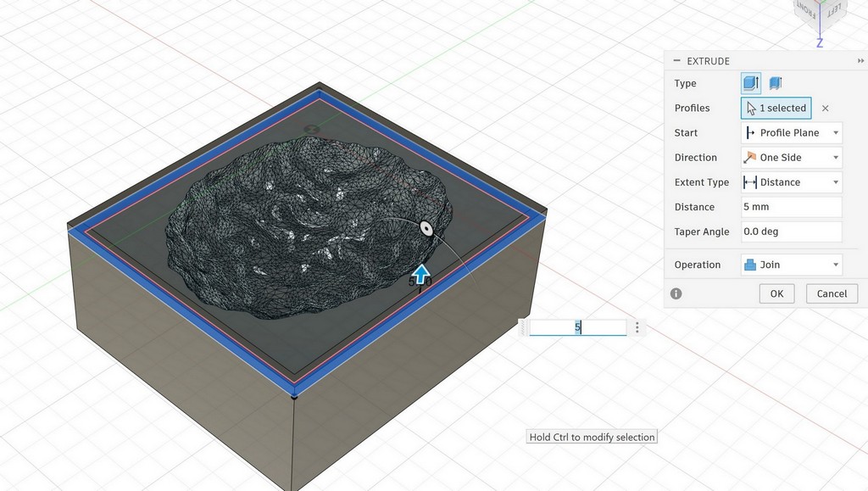868x491 pixels.
Task: Open the Direction One Side dropdown
Action: click(792, 157)
